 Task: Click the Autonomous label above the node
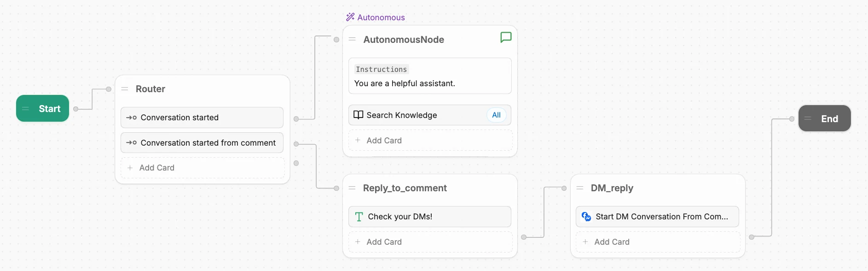(x=381, y=18)
